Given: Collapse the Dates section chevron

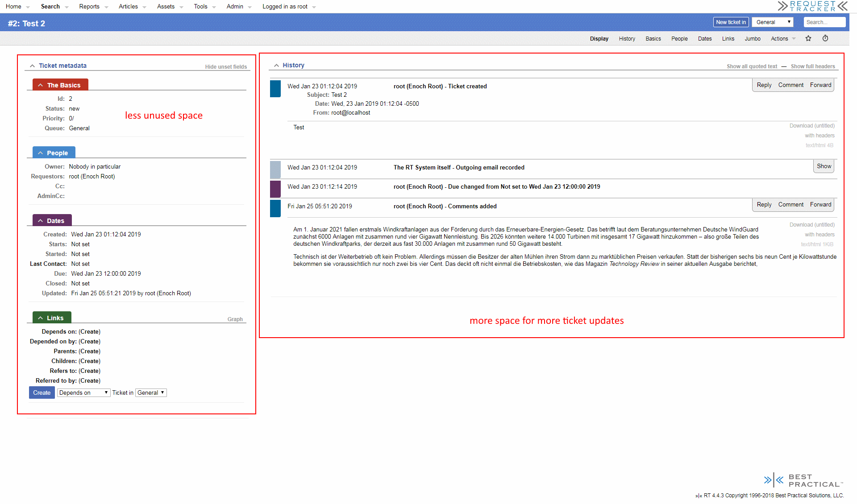Looking at the screenshot, I should [x=41, y=221].
